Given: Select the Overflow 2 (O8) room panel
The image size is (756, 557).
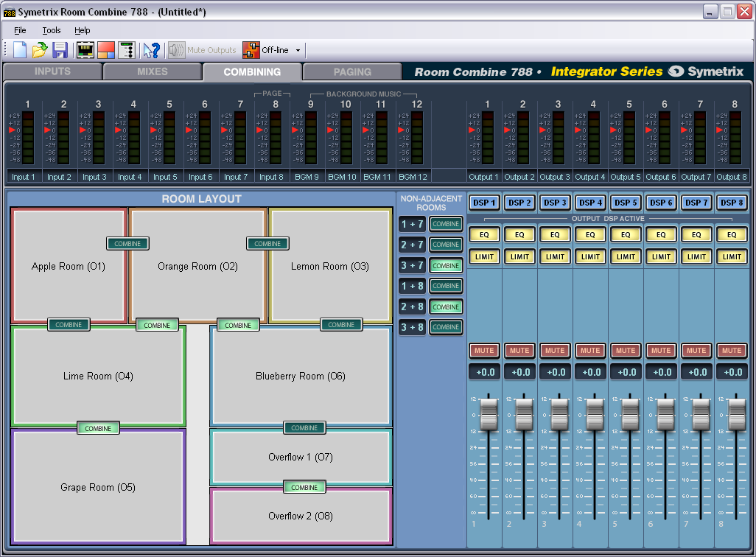Looking at the screenshot, I should [x=301, y=516].
